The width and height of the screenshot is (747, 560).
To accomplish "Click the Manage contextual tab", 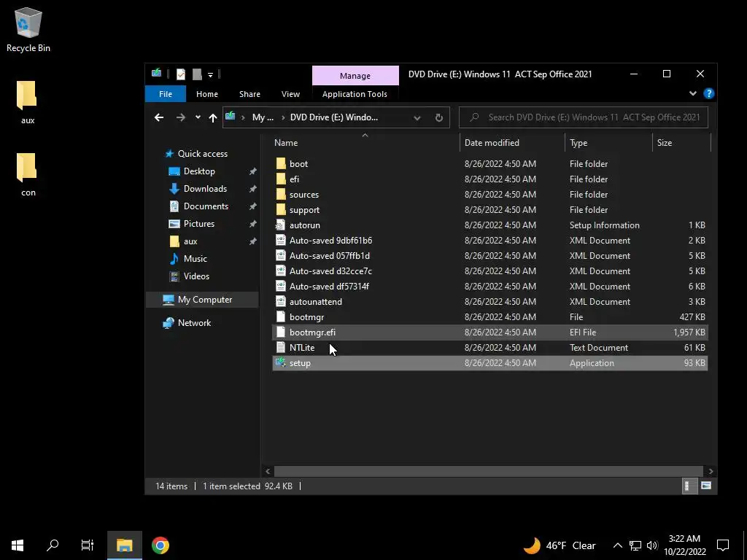I will point(355,75).
